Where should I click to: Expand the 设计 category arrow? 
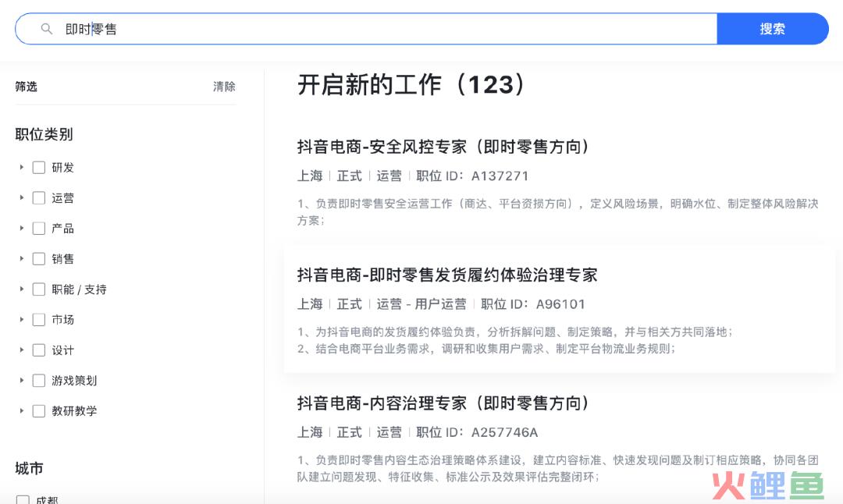click(22, 350)
